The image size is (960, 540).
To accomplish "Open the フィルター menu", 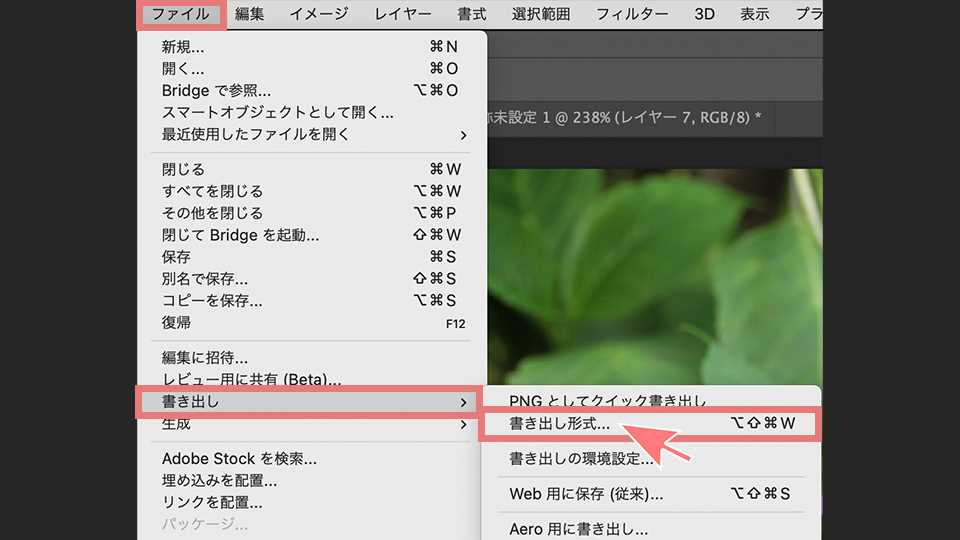I will point(632,14).
